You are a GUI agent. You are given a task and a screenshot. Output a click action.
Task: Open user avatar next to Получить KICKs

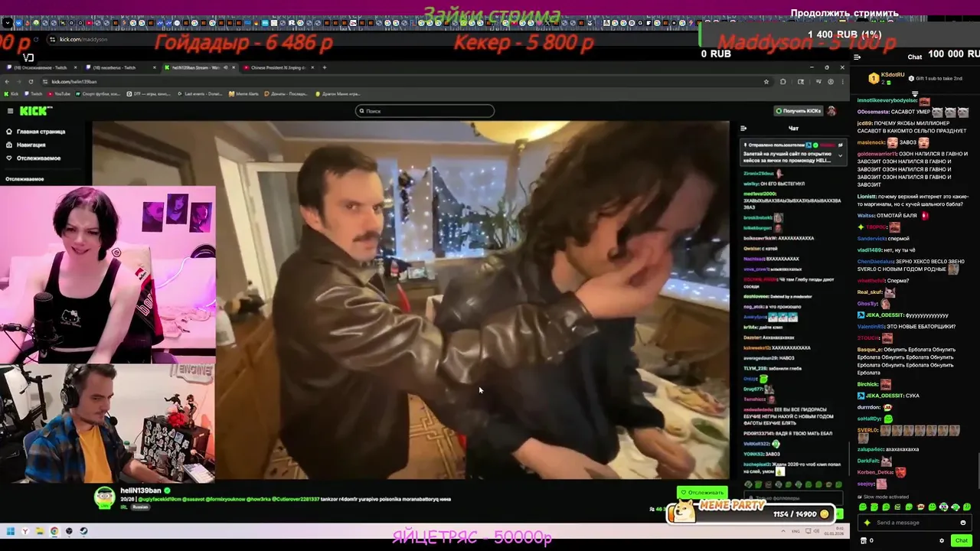832,111
